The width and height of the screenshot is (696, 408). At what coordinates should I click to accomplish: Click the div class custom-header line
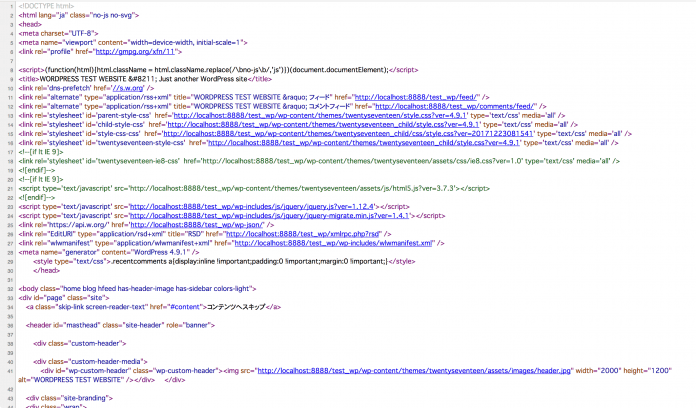(x=79, y=343)
